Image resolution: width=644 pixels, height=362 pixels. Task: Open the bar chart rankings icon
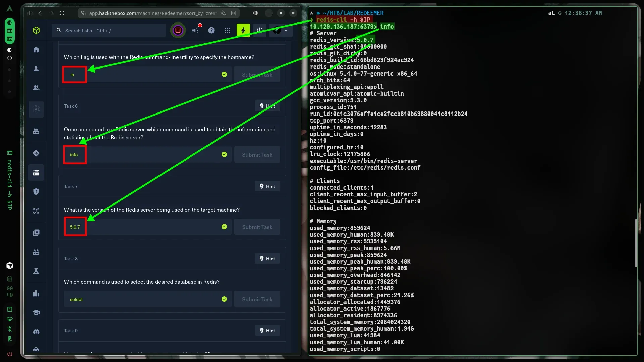point(36,293)
